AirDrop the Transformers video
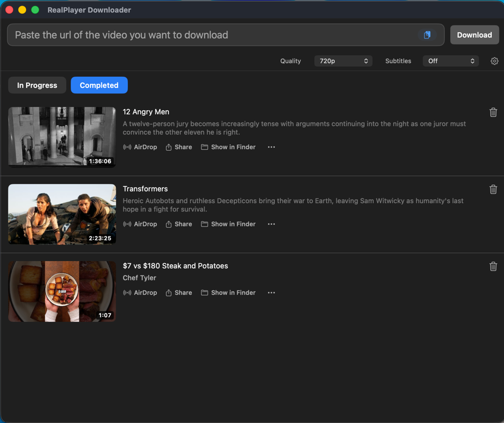Screen dimensions: 504x423 click(x=140, y=224)
